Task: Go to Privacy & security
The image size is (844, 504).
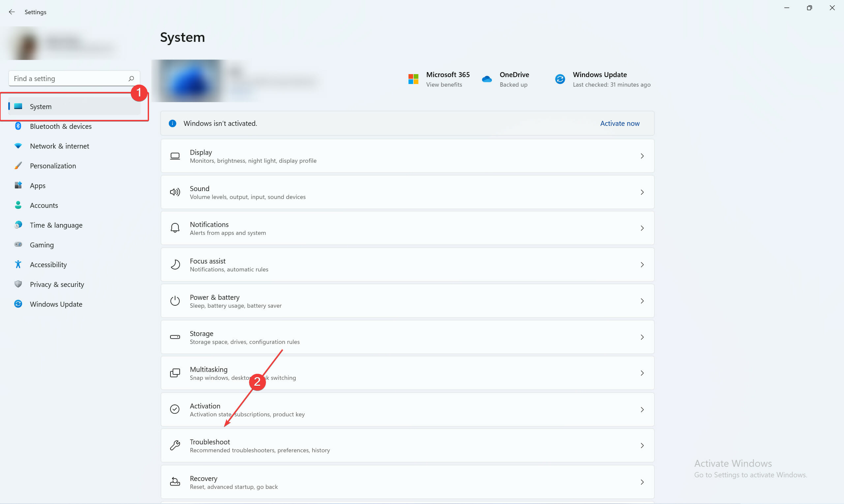Action: click(74, 284)
